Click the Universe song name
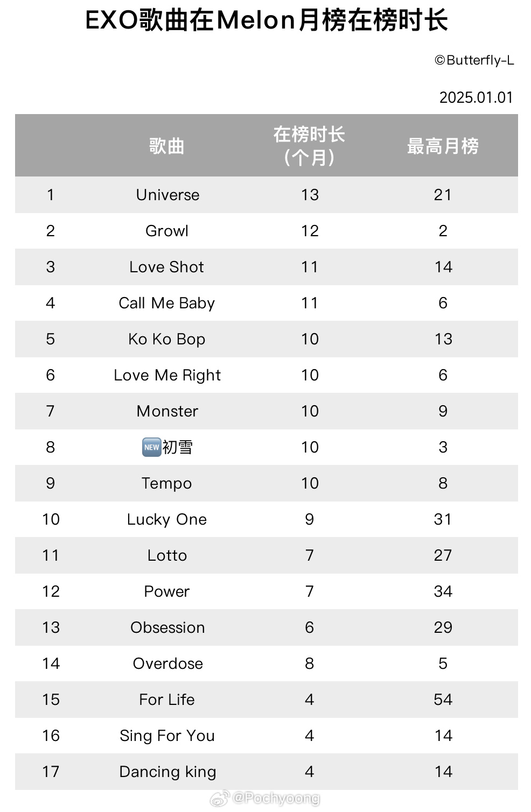 point(167,195)
